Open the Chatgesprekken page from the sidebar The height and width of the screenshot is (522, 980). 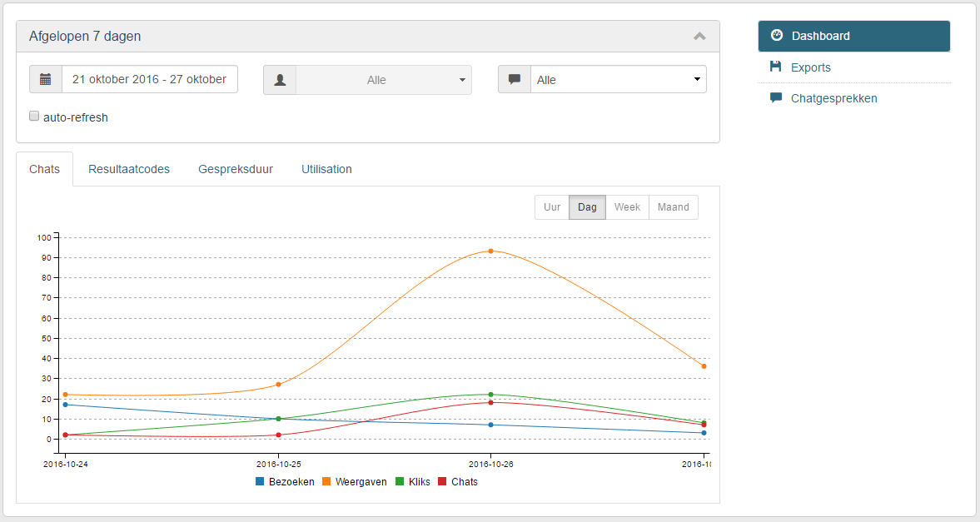pos(832,97)
